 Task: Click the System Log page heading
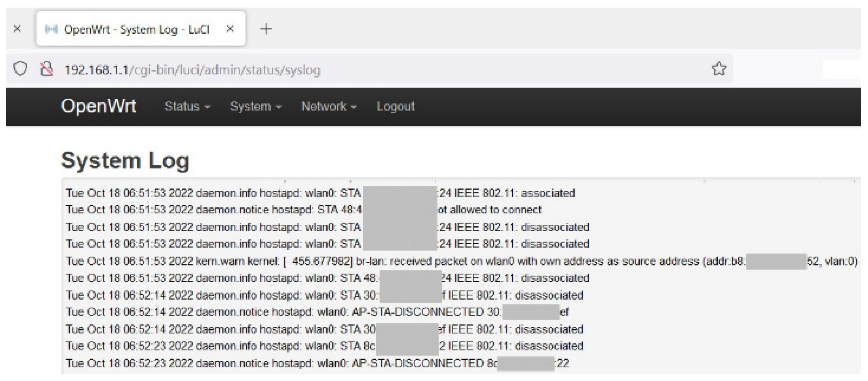tap(125, 160)
